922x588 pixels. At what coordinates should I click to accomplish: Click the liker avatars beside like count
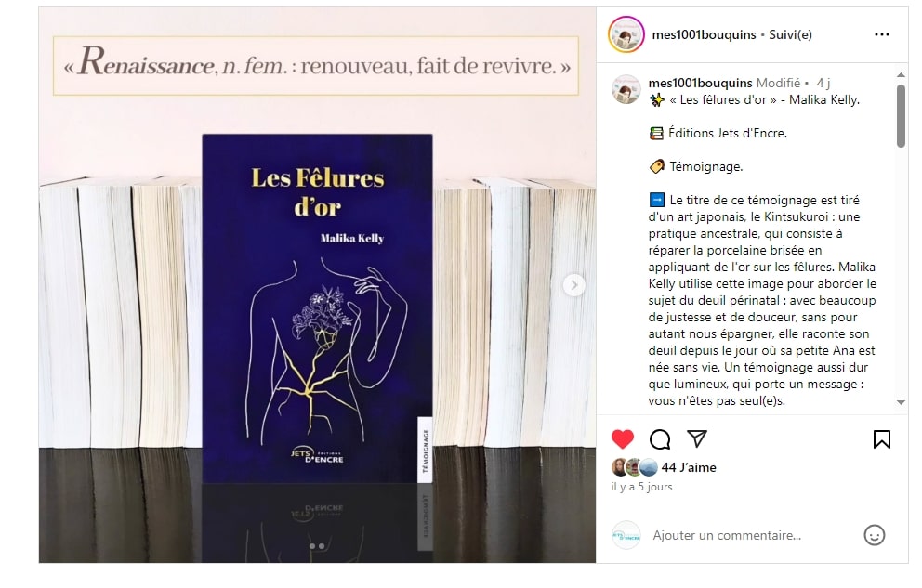[x=635, y=467]
